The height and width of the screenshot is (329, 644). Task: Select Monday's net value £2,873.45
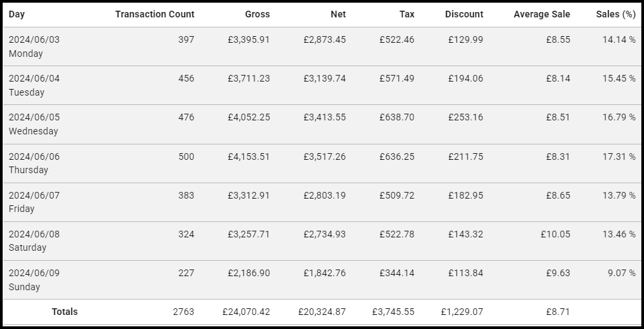(x=325, y=39)
